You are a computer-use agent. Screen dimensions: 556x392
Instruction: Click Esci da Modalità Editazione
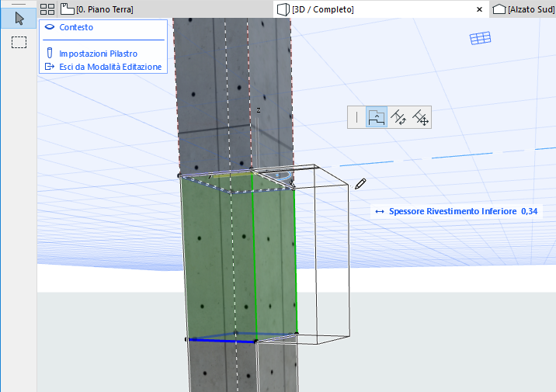point(109,67)
